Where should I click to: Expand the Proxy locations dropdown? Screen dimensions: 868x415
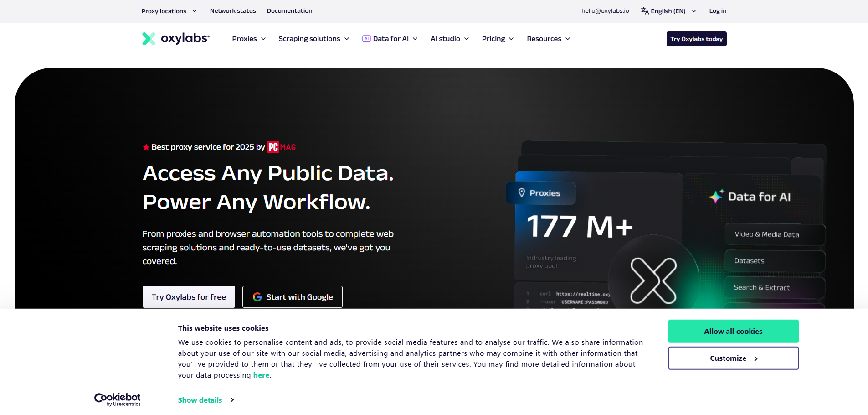click(169, 11)
